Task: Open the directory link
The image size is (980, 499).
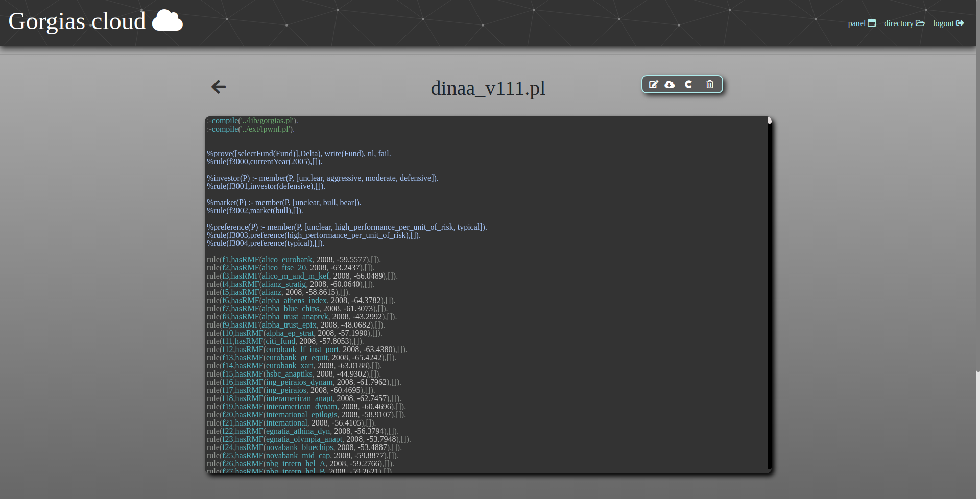Action: click(x=898, y=23)
